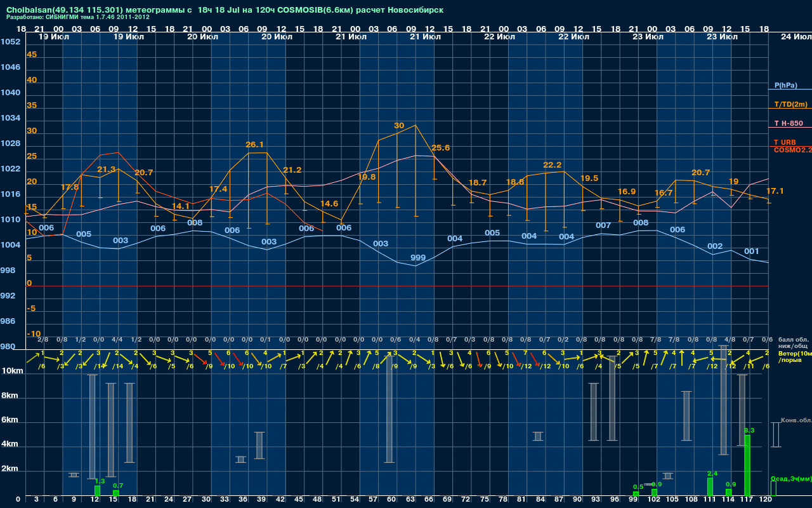Select the 18.8 temperature value
The width and height of the screenshot is (812, 508).
(515, 182)
